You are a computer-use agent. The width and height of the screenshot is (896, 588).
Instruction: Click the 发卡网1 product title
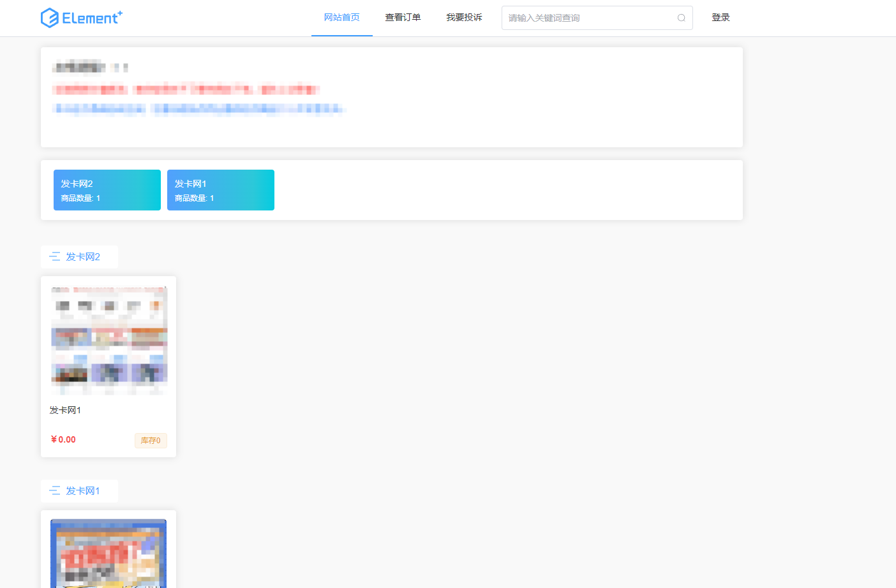[x=65, y=410]
